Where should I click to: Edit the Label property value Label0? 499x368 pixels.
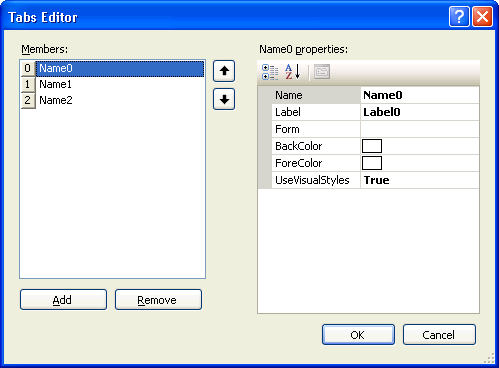point(420,112)
